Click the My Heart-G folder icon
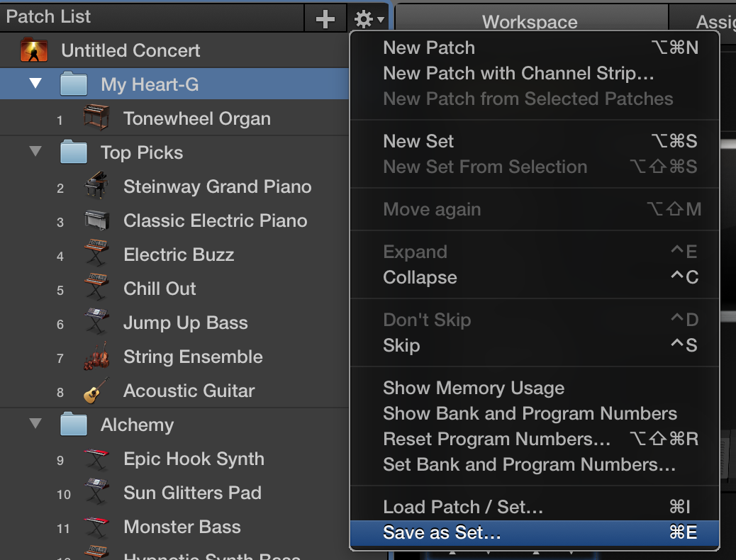Screen dimensions: 736x560 (74, 84)
